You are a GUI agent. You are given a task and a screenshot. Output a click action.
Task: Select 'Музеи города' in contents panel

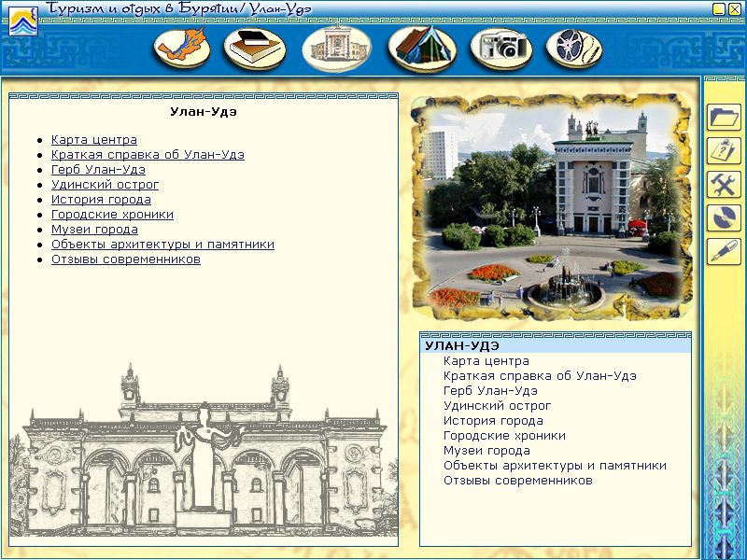[486, 451]
